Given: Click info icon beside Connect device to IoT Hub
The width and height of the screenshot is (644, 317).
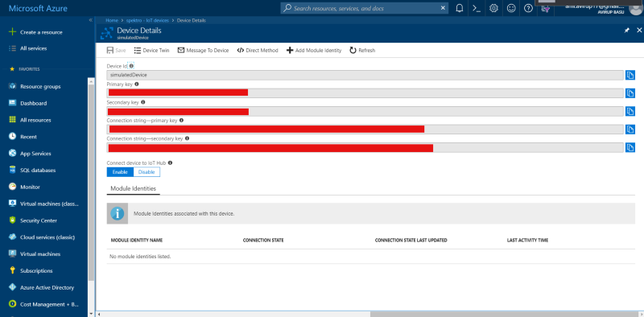Looking at the screenshot, I should tap(170, 163).
